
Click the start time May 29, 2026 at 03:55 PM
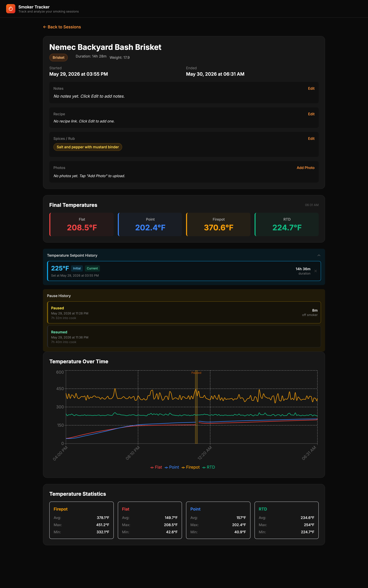coord(79,74)
